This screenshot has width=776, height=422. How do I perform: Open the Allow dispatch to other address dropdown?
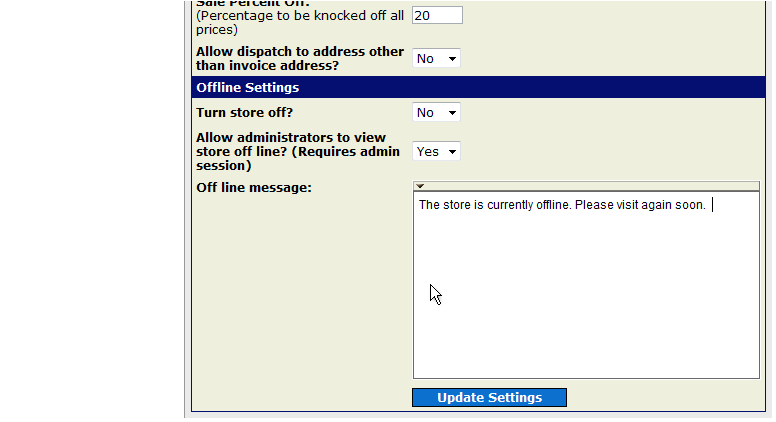click(x=436, y=58)
